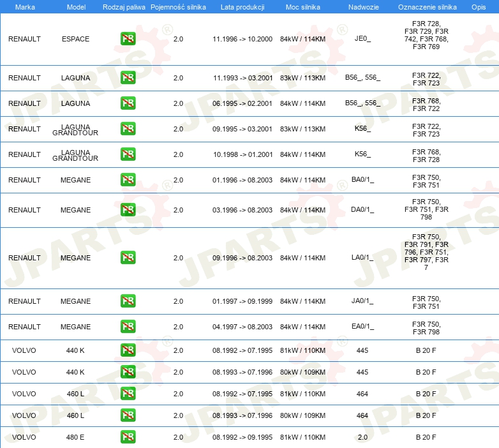
Task: Click the Opis column header
Action: (x=479, y=7)
